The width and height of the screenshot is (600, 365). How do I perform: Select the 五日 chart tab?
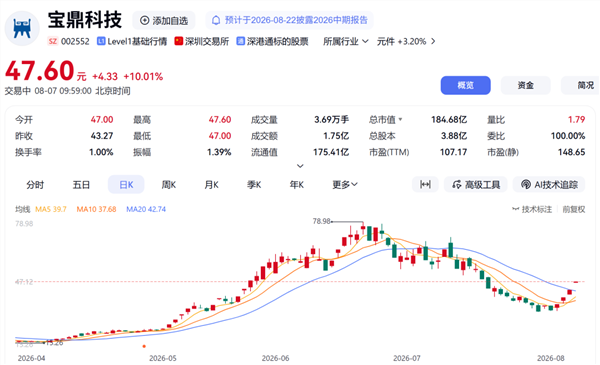[x=81, y=185]
